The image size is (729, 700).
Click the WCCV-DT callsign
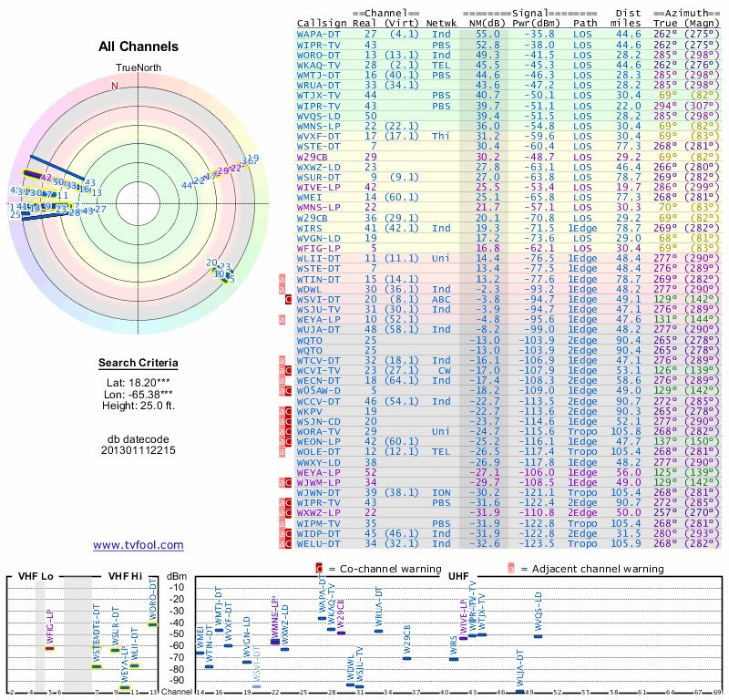click(318, 401)
